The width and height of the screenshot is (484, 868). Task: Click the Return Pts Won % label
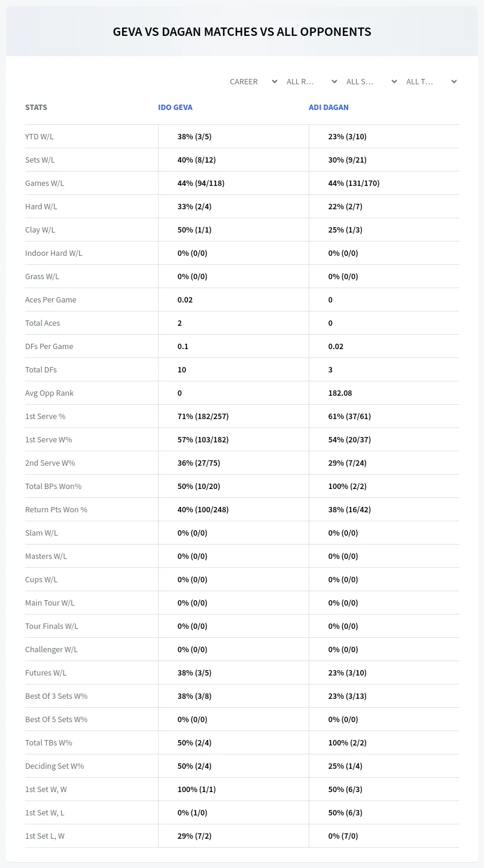(x=56, y=509)
